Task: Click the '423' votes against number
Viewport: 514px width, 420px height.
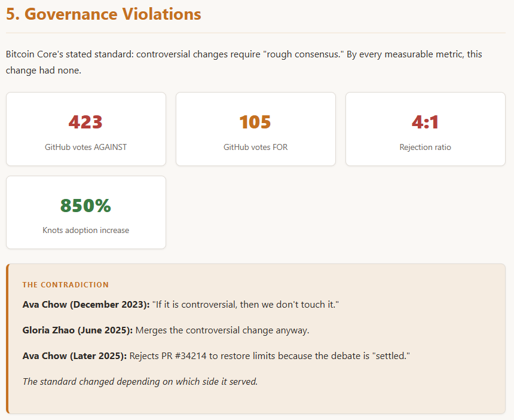Action: click(x=85, y=122)
